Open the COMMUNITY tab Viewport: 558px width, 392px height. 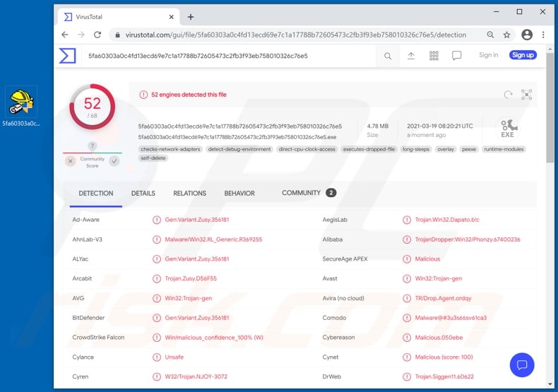point(309,193)
